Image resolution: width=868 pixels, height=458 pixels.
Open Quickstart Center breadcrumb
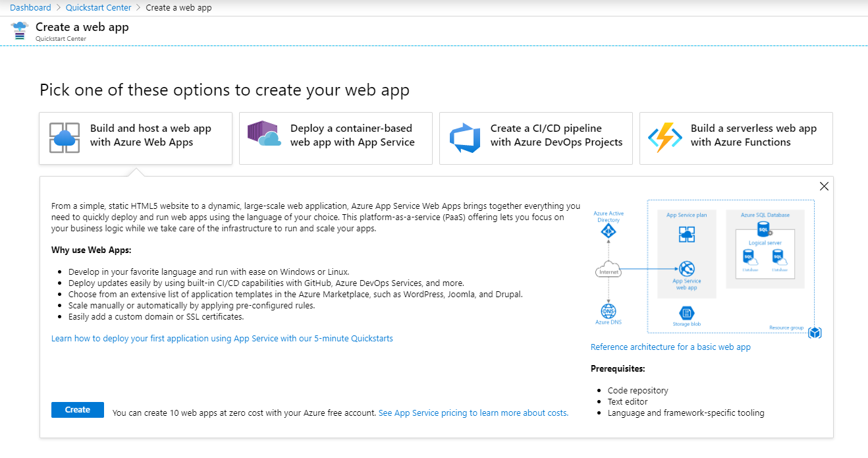pos(99,8)
